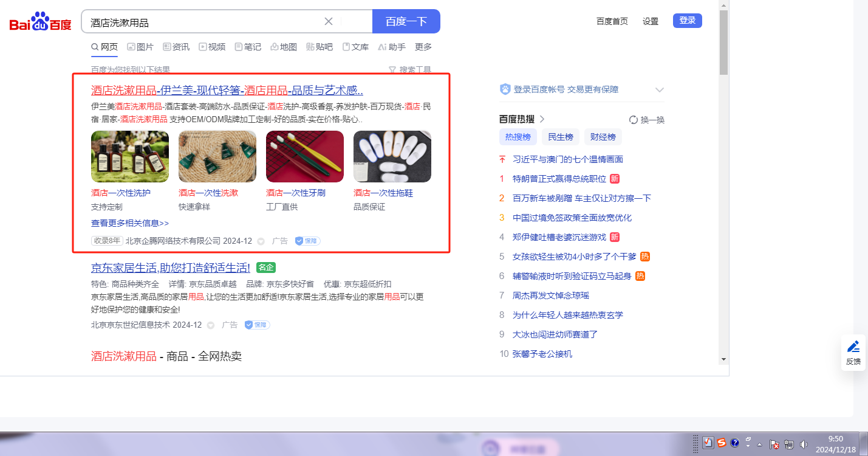This screenshot has width=868, height=456.
Task: Open the 酒店洗漱用品-伊兰美 ad title
Action: [x=227, y=91]
